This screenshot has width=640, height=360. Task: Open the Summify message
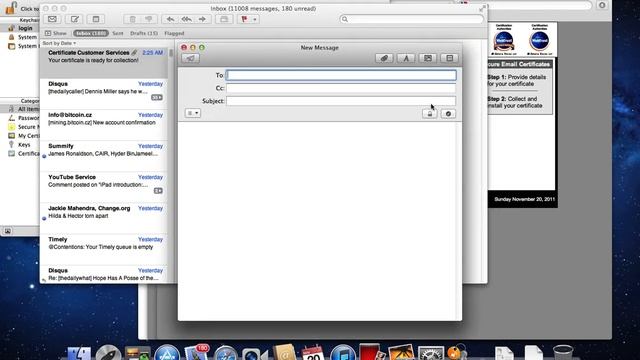coord(104,156)
